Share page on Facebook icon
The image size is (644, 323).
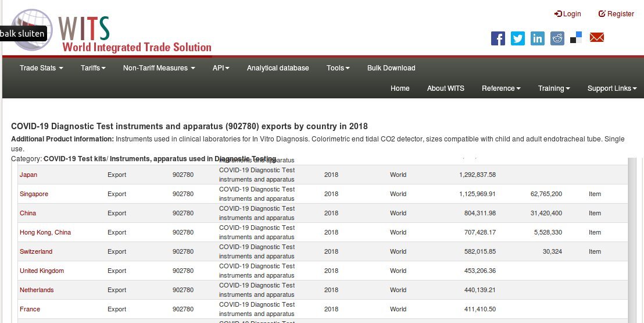coord(498,38)
